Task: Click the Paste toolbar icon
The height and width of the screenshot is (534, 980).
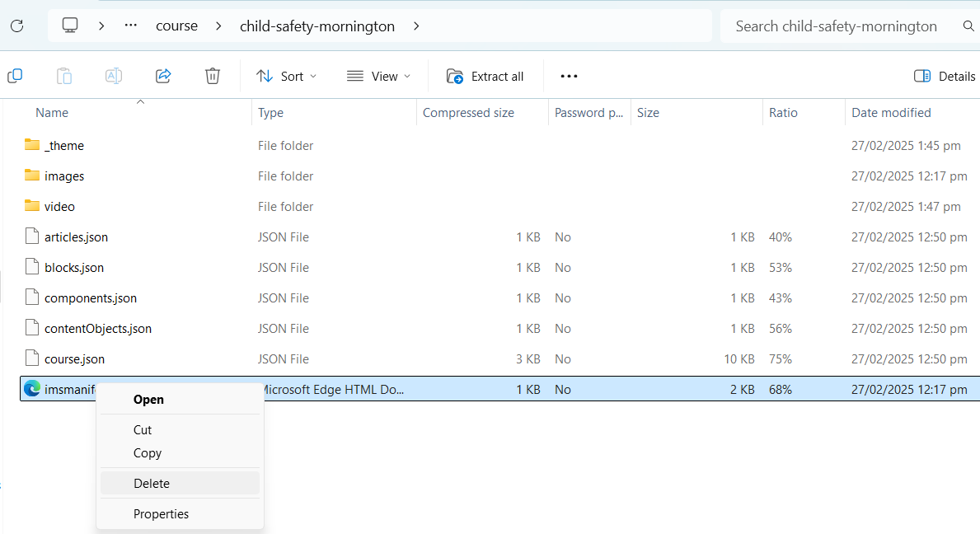Action: (x=64, y=76)
